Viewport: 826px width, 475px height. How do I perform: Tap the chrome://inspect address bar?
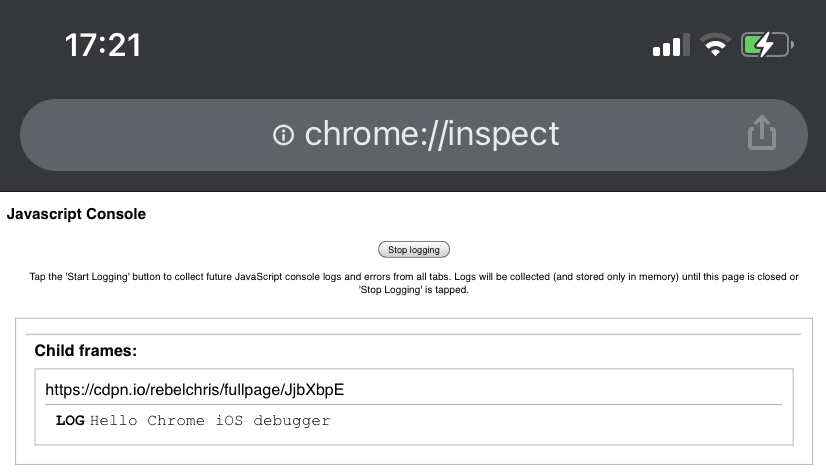tap(414, 135)
